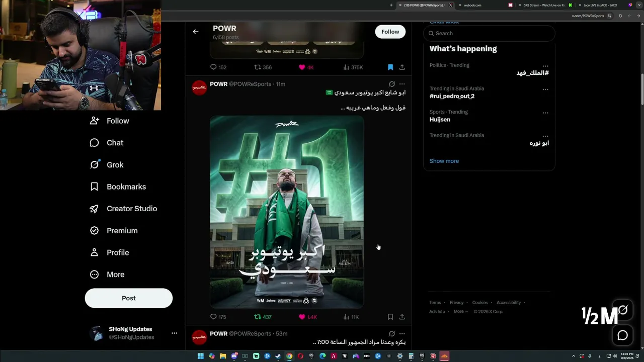Screen dimensions: 644x362
Task: Open the Premium badge icon
Action: pos(94,230)
